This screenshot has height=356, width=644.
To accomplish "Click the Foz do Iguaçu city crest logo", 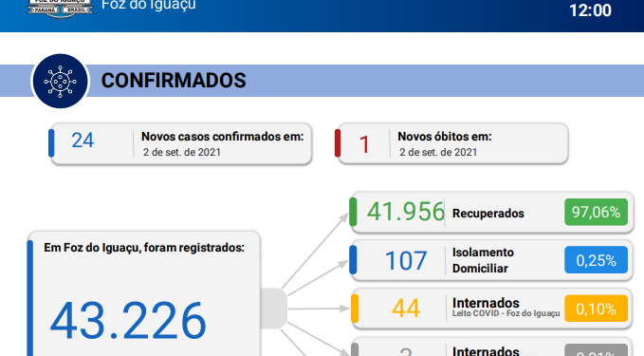I will tap(60, 9).
